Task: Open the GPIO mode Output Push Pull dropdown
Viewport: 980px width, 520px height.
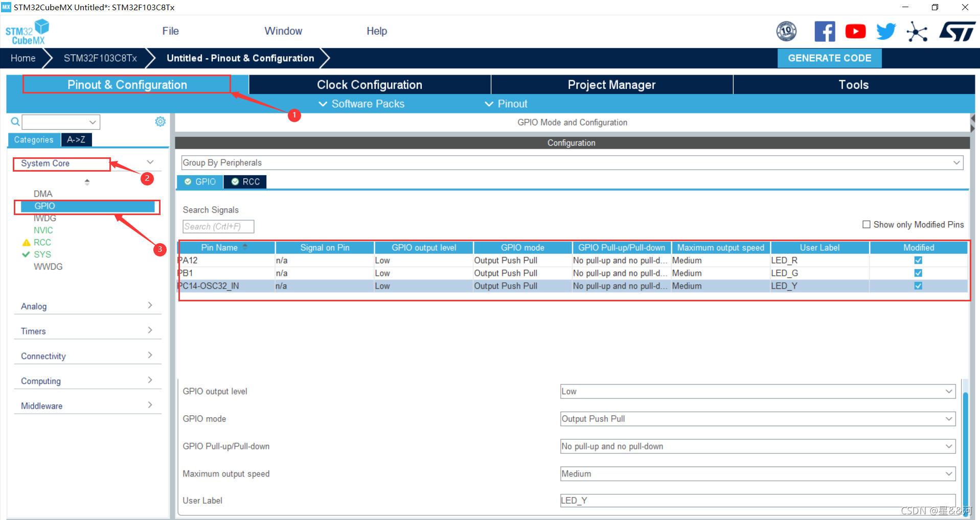Action: click(x=758, y=419)
